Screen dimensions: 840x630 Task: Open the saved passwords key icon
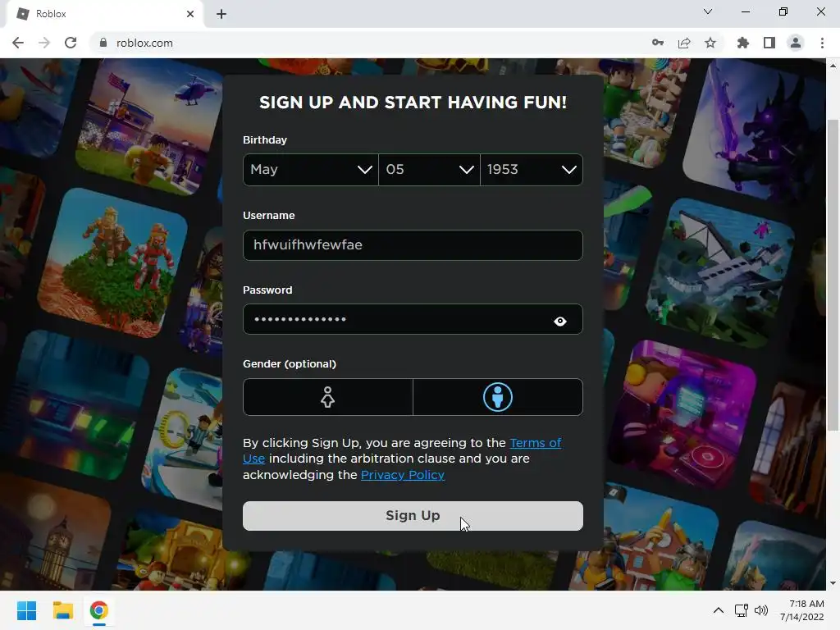tap(657, 43)
